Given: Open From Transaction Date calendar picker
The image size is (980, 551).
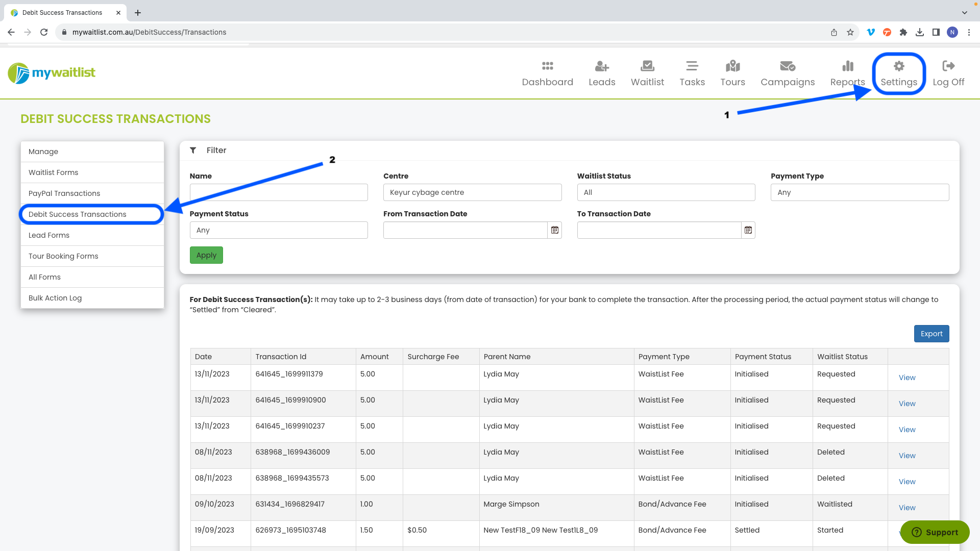Looking at the screenshot, I should pos(554,230).
